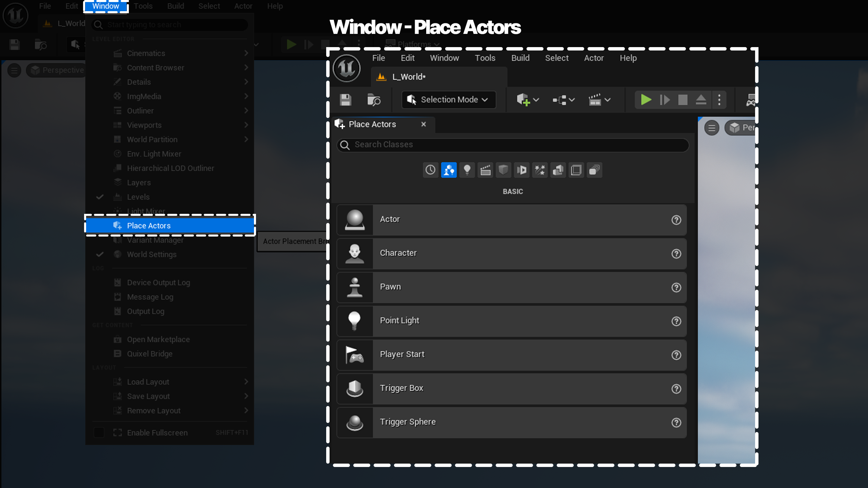The height and width of the screenshot is (488, 868).
Task: Select the Volumes category filter icon
Action: (576, 170)
